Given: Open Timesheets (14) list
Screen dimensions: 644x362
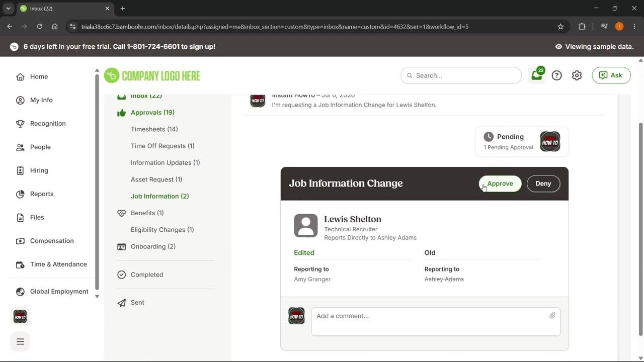Looking at the screenshot, I should coord(154,129).
